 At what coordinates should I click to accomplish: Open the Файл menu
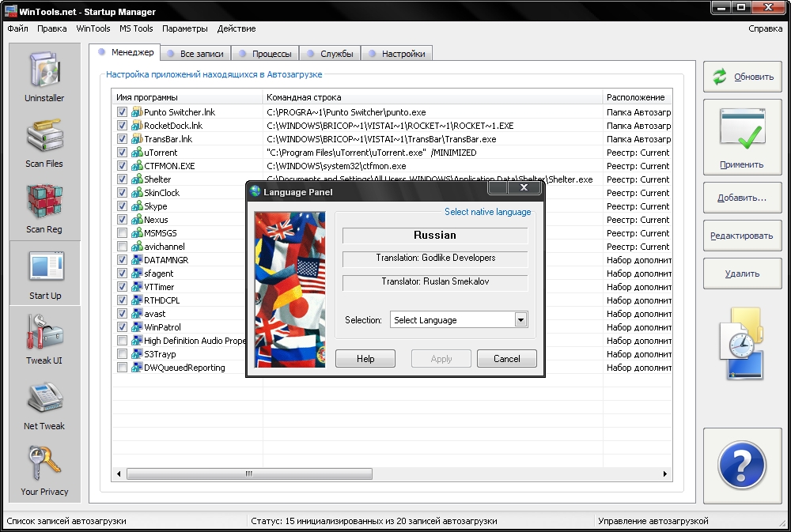click(17, 28)
